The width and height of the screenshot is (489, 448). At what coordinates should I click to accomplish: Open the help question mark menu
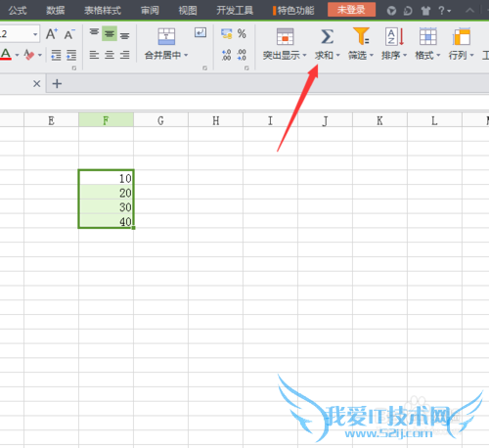[x=444, y=11]
